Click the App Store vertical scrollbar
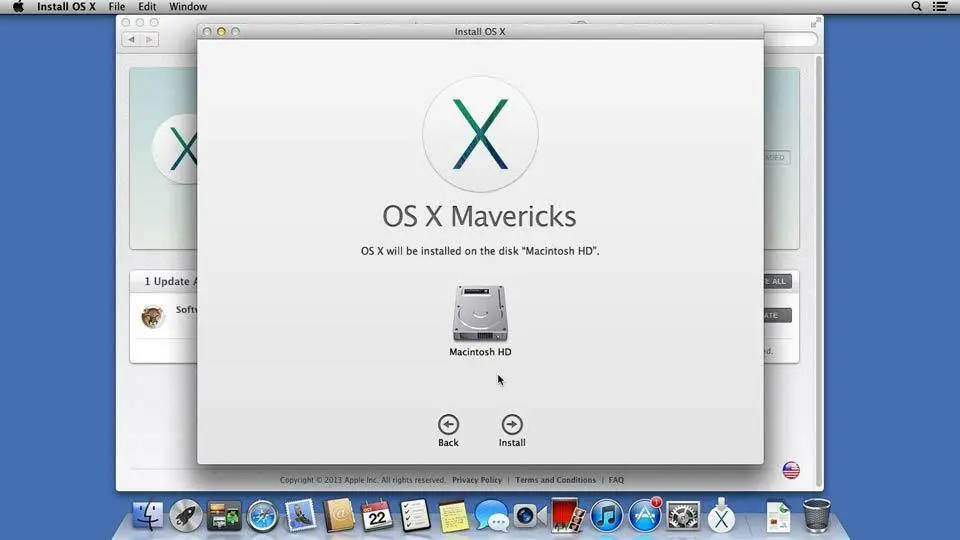The width and height of the screenshot is (960, 540). tap(819, 269)
